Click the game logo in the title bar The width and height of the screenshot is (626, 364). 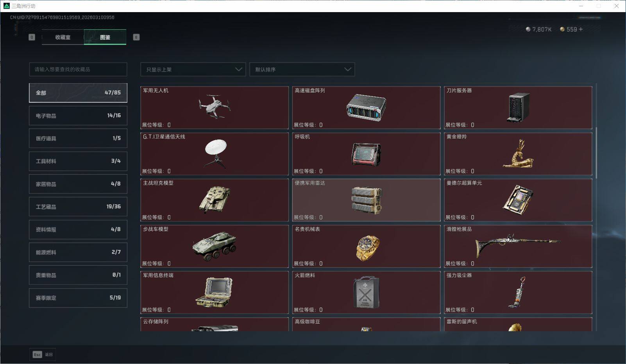click(x=5, y=6)
